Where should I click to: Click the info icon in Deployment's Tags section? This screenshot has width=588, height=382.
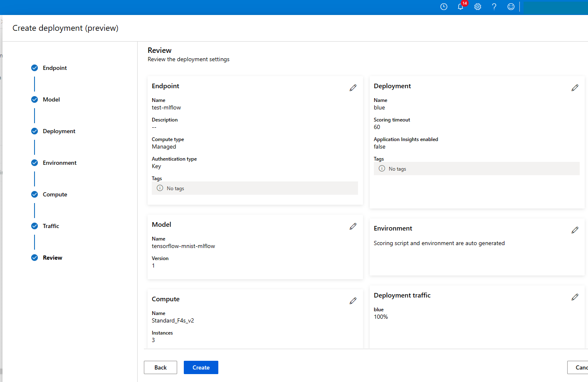pos(382,169)
